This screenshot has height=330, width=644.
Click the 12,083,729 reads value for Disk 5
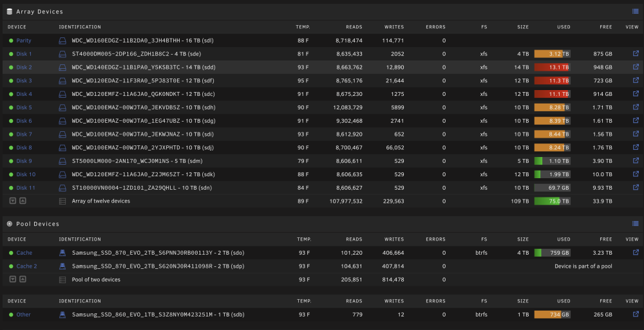pos(348,107)
